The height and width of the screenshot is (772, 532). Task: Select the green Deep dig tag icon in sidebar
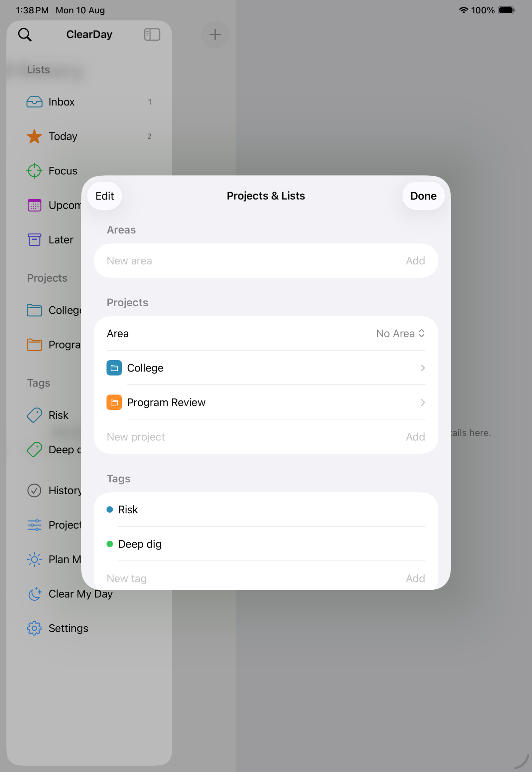34,449
